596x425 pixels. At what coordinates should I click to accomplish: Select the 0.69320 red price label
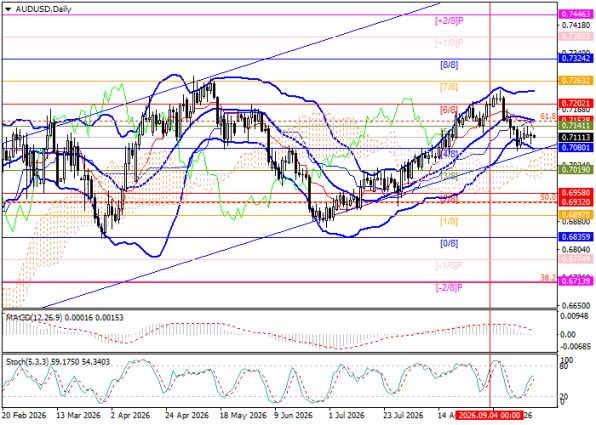coord(575,201)
